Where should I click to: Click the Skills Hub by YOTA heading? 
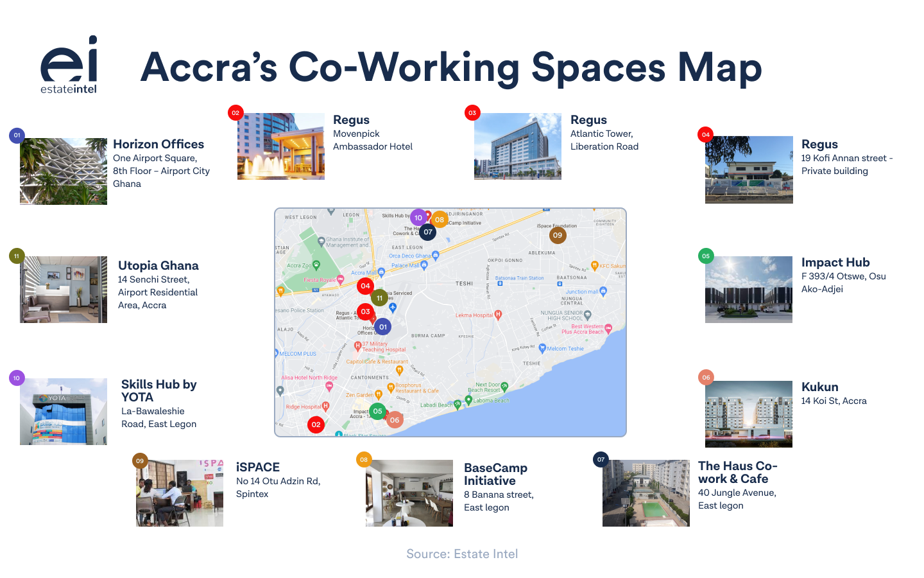[x=159, y=390]
